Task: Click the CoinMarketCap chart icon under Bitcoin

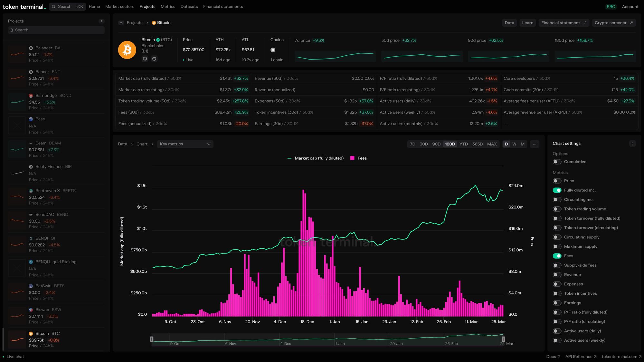Action: (x=154, y=59)
